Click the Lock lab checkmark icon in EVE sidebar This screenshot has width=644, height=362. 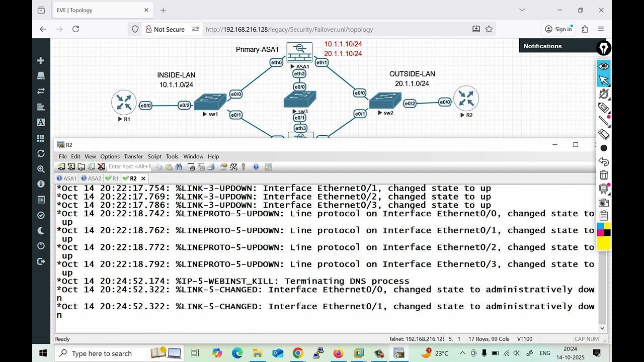point(41,215)
